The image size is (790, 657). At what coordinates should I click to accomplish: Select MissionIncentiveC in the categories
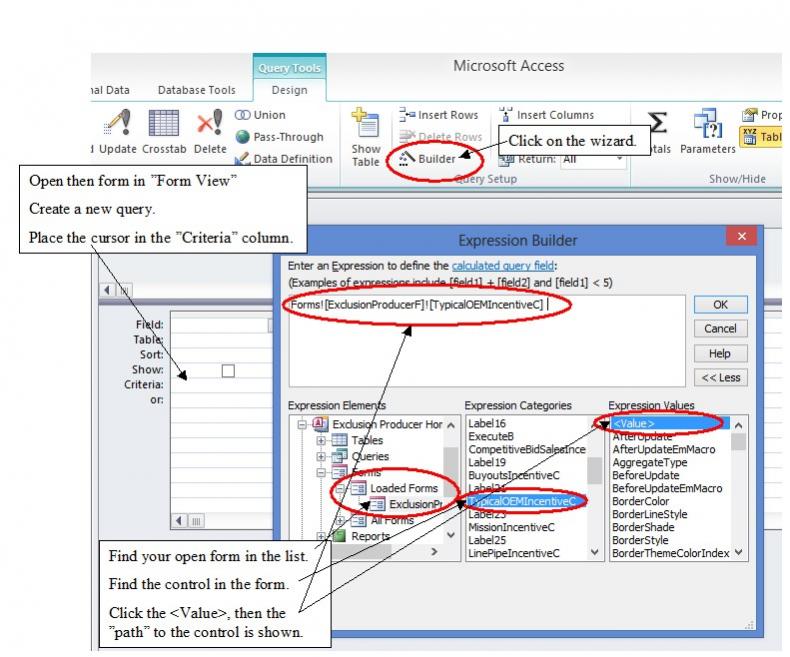tap(511, 527)
